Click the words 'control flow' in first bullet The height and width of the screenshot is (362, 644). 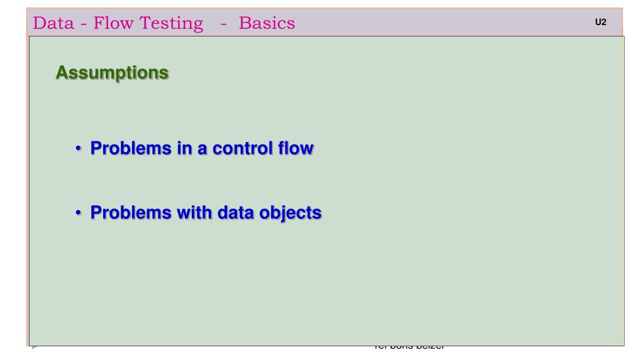pyautogui.click(x=263, y=148)
